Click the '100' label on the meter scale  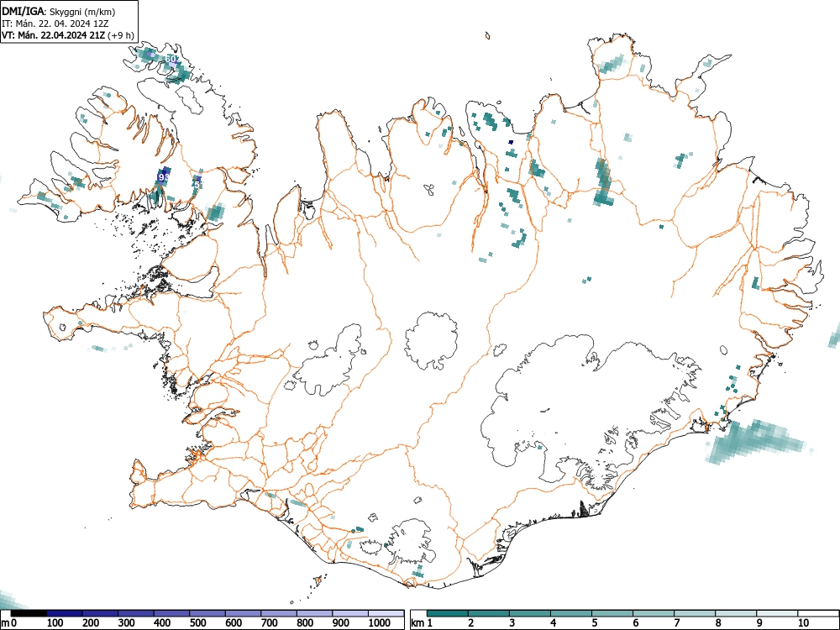tap(55, 622)
